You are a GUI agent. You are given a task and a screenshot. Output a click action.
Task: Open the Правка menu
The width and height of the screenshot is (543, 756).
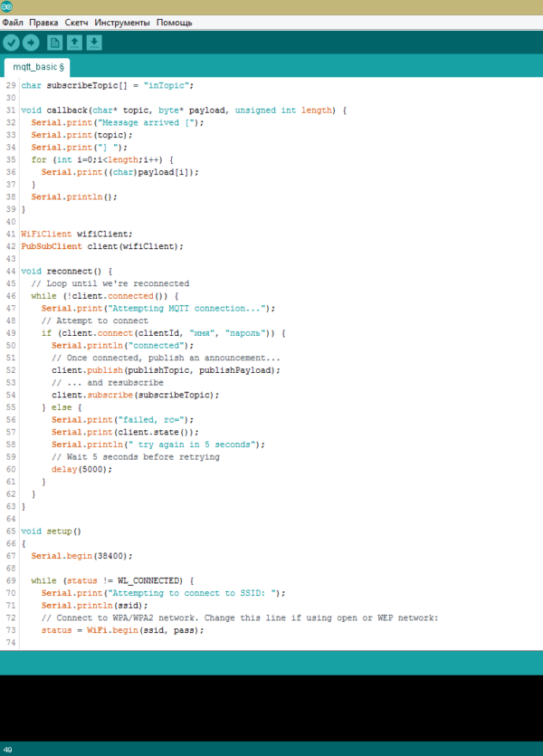click(43, 23)
